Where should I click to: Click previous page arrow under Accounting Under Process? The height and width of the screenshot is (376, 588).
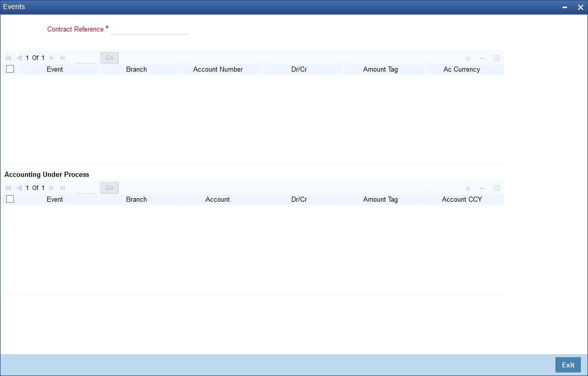(19, 188)
